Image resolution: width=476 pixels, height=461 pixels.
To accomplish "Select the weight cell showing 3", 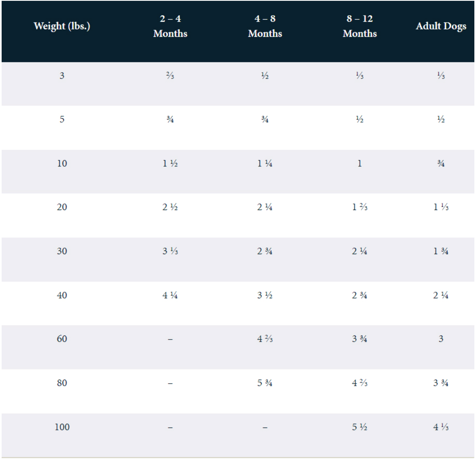I will pos(62,76).
